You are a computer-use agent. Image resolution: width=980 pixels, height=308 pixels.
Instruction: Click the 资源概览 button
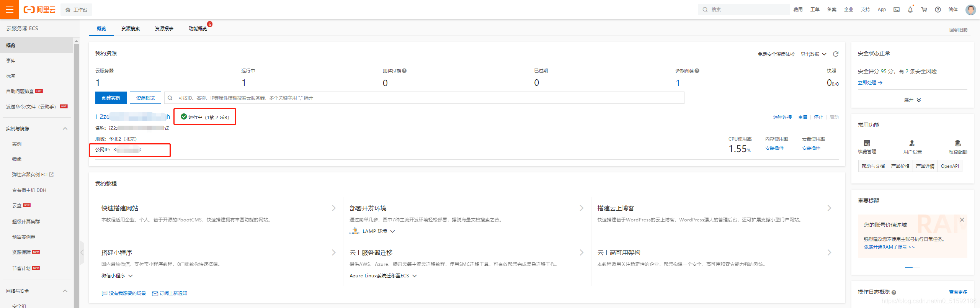tap(145, 98)
